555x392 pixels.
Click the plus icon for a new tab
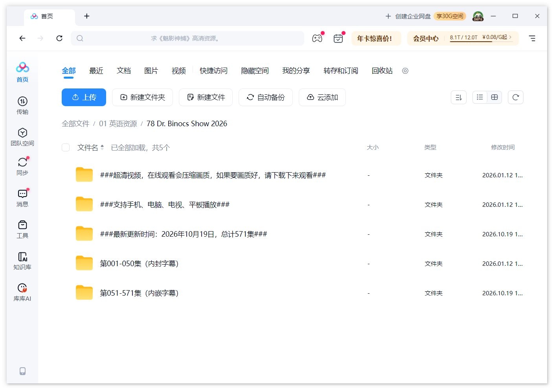click(x=87, y=16)
